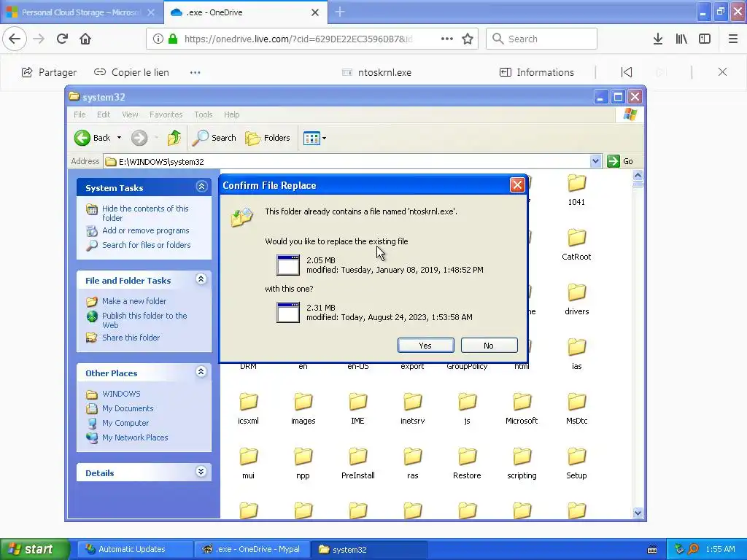Screen dimensions: 747x560
Task: Open the Tools menu
Action: pyautogui.click(x=203, y=114)
